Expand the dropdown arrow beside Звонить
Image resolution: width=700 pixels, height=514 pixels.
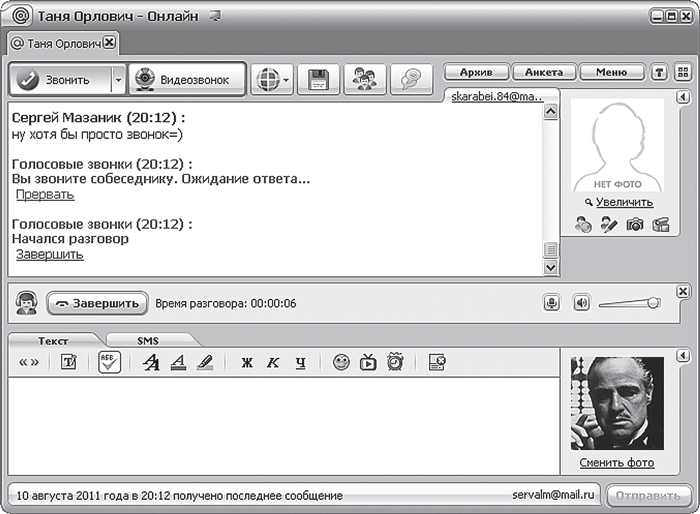click(x=118, y=80)
